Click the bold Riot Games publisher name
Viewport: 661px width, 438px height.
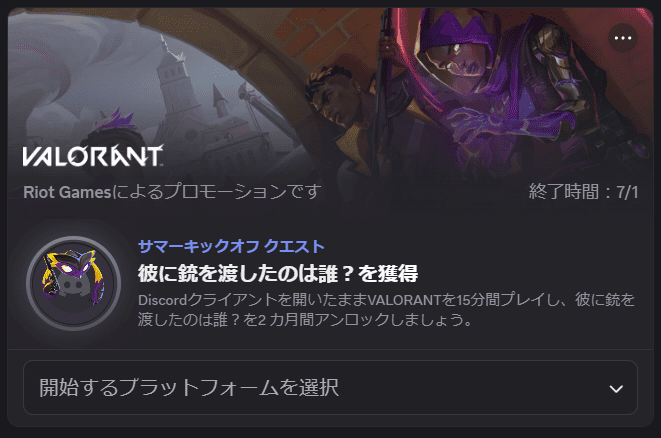(67, 192)
